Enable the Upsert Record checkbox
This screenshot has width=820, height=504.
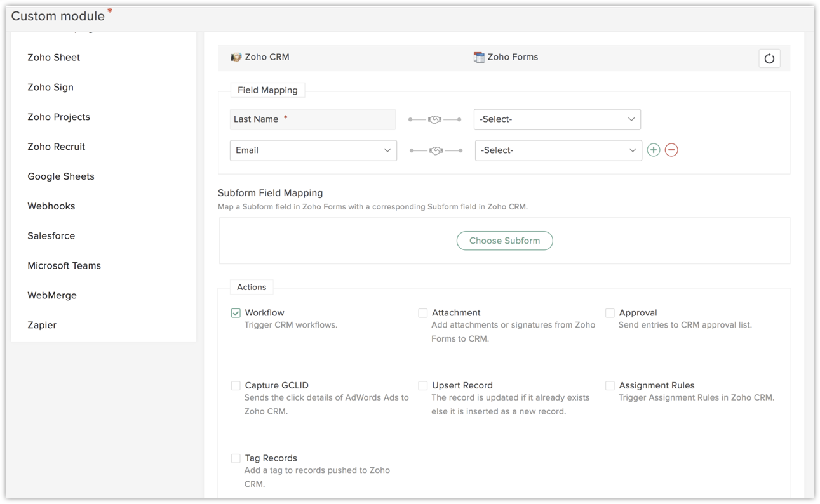(423, 385)
